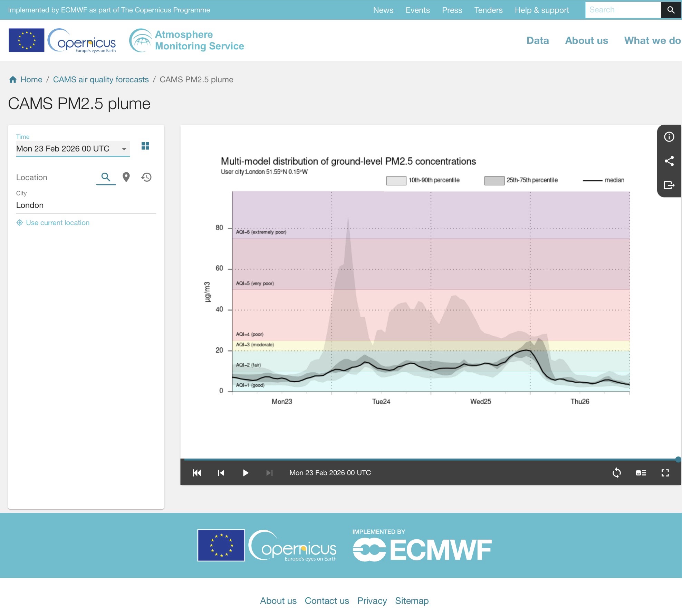Screen dimensions: 682x616
Task: Open the Data menu
Action: click(x=537, y=40)
